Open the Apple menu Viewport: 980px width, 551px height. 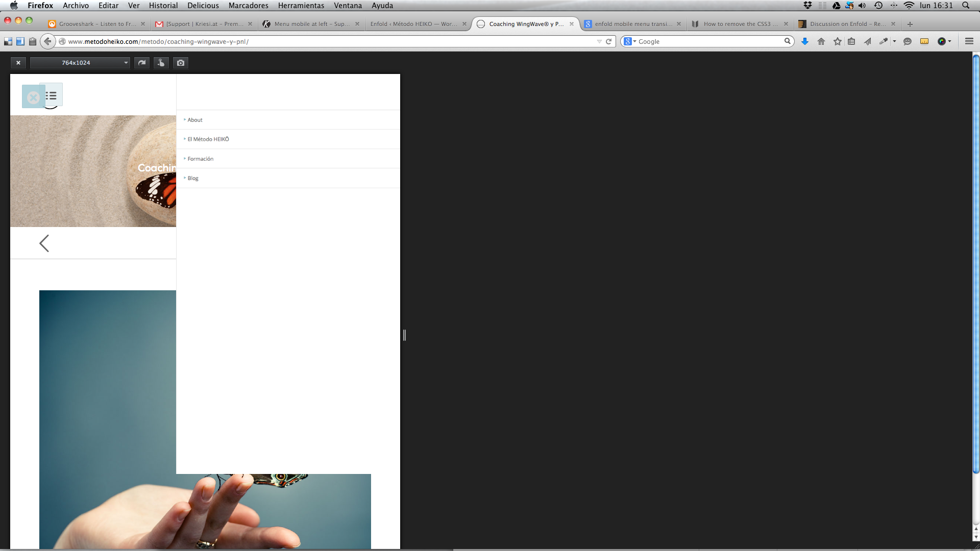pyautogui.click(x=14, y=5)
